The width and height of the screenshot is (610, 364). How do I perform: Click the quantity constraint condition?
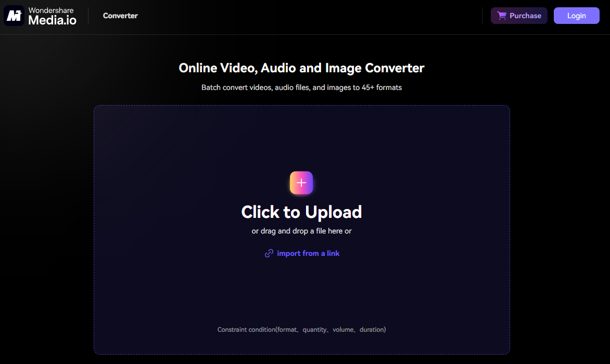(x=315, y=329)
